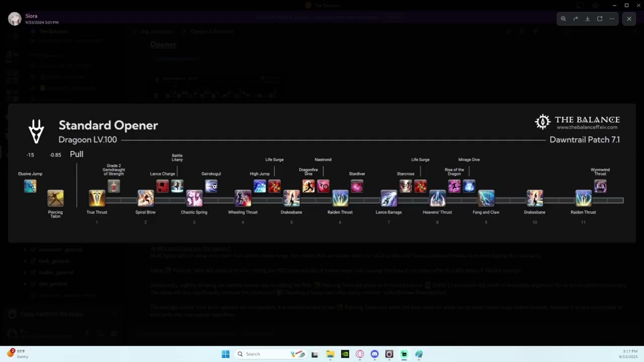Click the Standard Opener infographic image
This screenshot has width=644, height=362.
pos(322,173)
